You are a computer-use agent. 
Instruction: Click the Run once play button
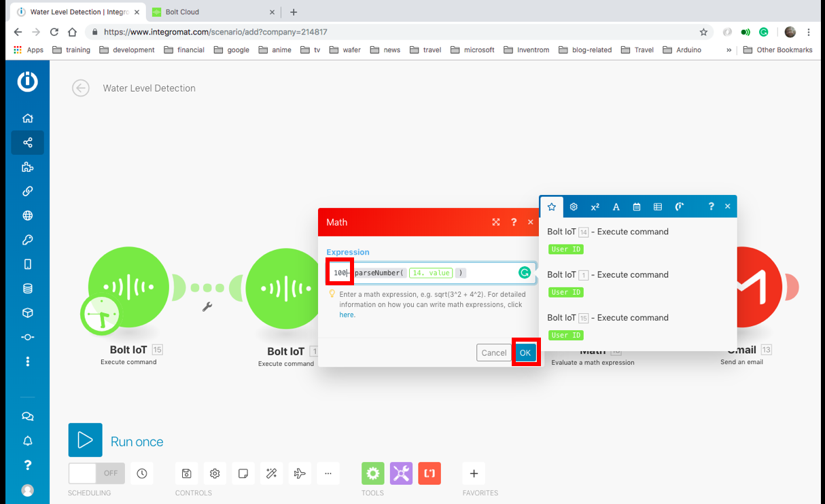(85, 440)
